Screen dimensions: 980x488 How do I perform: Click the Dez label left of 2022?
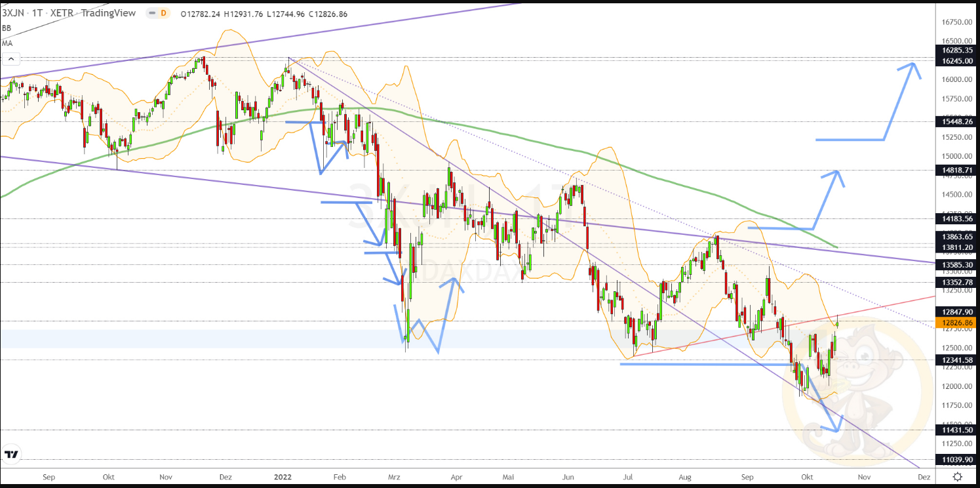tap(226, 477)
